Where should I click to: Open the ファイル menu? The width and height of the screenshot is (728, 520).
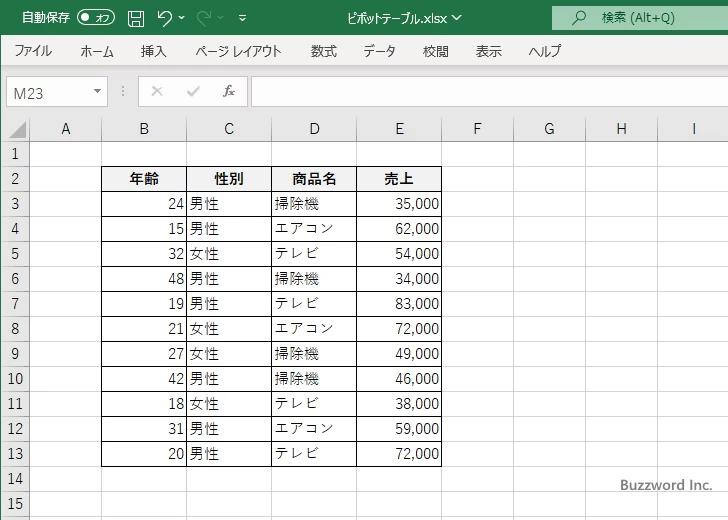pyautogui.click(x=33, y=51)
